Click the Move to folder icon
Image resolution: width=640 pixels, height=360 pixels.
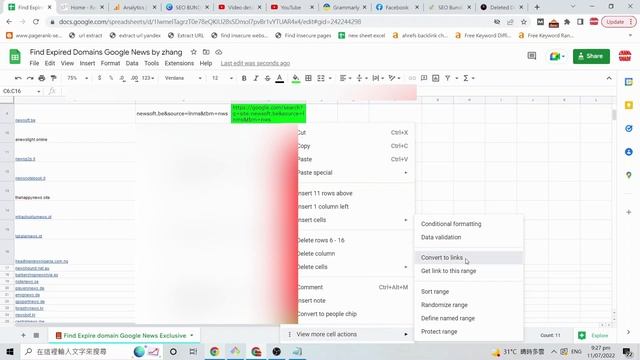point(206,52)
